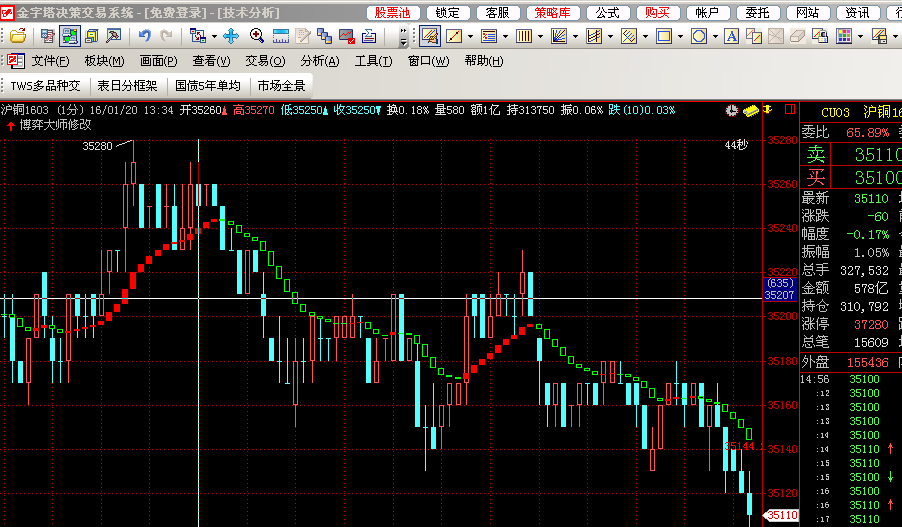The image size is (902, 527).
Task: Open dropdown next to vertical lines tool
Action: point(540,37)
